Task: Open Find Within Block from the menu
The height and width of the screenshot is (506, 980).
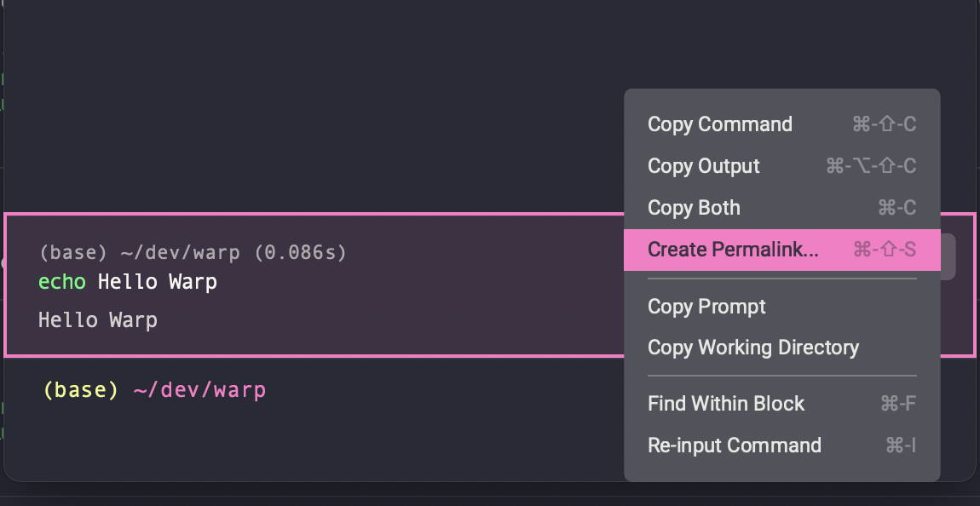Action: [x=782, y=404]
